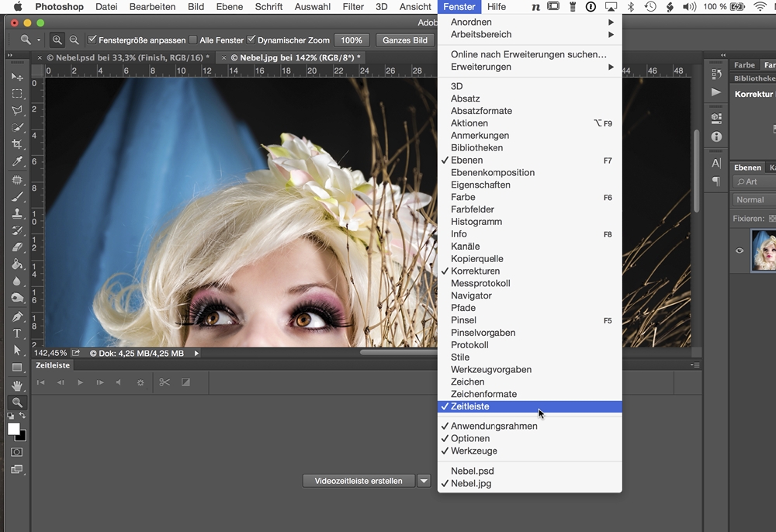Choose the Lasso tool
Screen dimensions: 776x532
17,111
